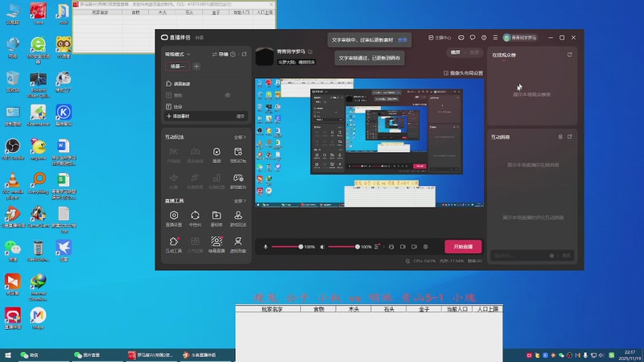The image size is (644, 362).
Task: Open Windows Start menu
Action: [x=7, y=355]
